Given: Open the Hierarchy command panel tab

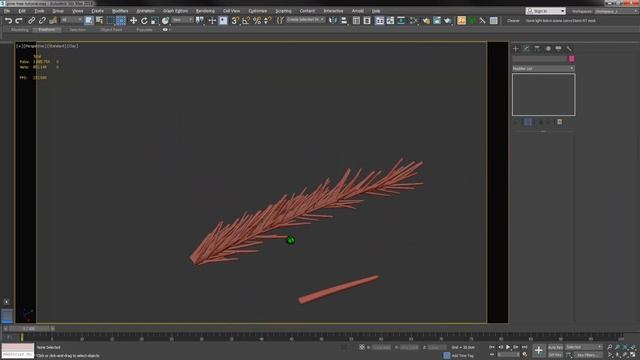Looking at the screenshot, I should coord(537,49).
